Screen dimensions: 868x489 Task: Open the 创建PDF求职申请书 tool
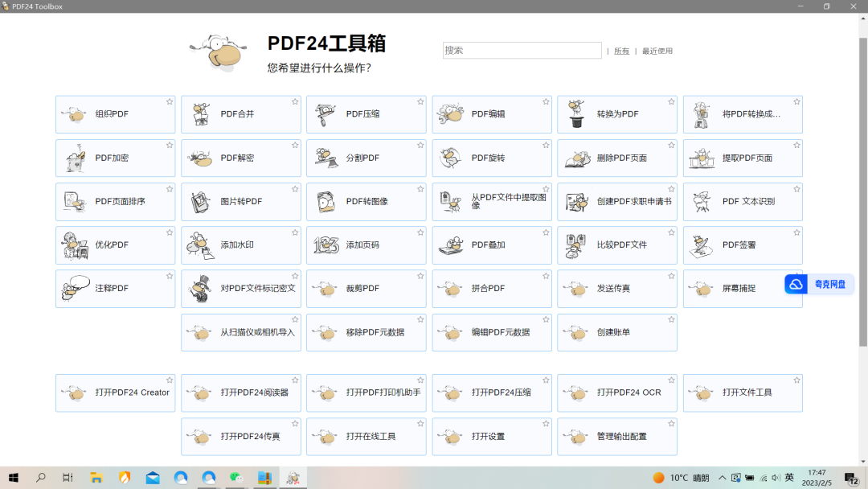[617, 202]
